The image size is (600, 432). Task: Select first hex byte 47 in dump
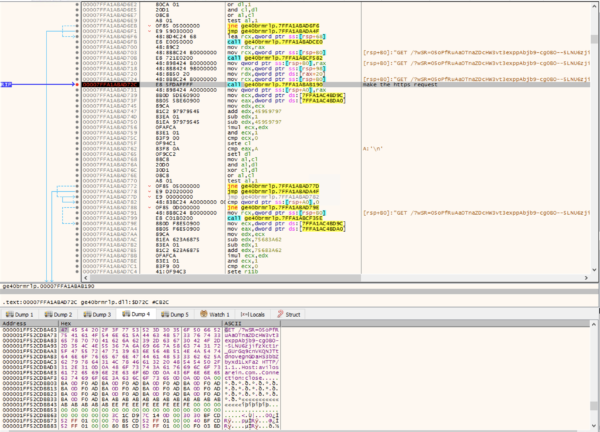[64, 330]
